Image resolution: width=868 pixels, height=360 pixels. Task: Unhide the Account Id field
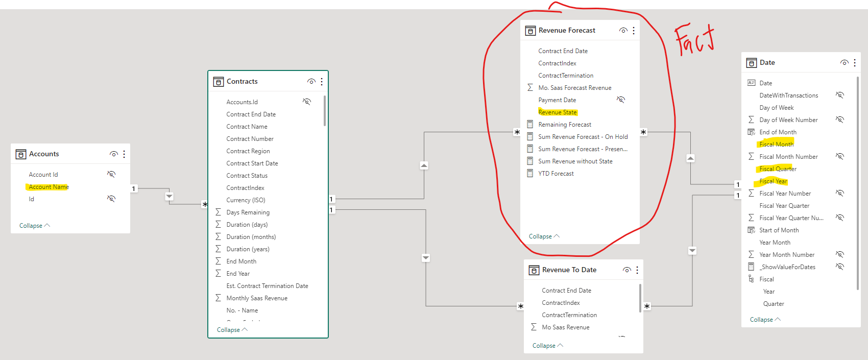pyautogui.click(x=111, y=174)
